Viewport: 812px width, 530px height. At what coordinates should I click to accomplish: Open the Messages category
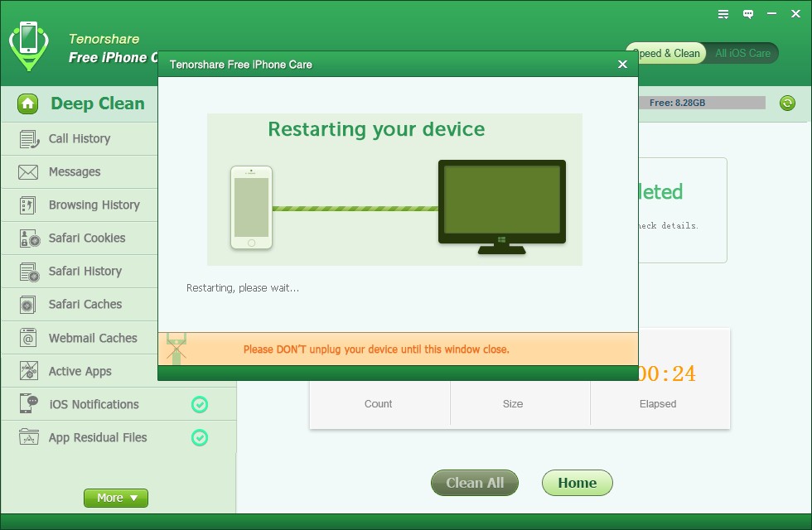(x=80, y=172)
